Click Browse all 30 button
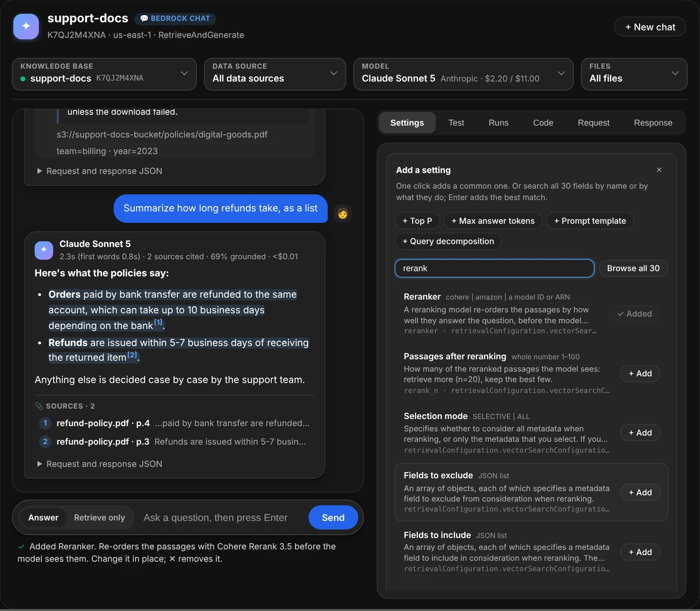 pos(633,268)
